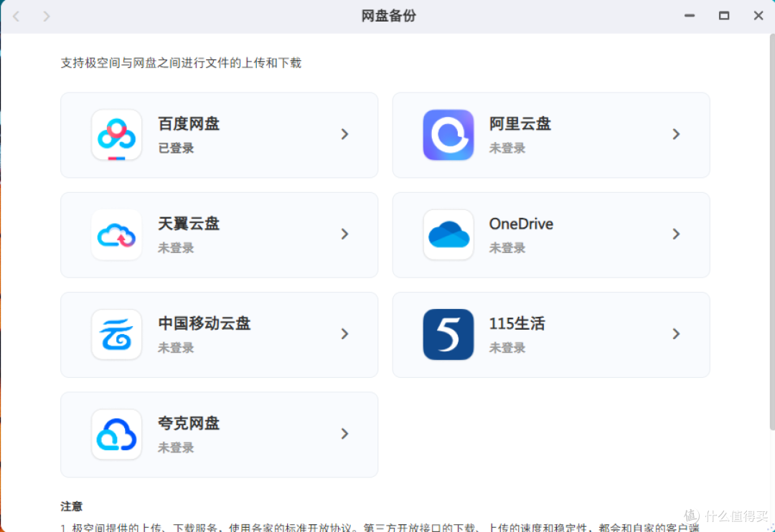Expand the 百度网盘 entry chevron
This screenshot has width=775, height=532.
tap(344, 134)
